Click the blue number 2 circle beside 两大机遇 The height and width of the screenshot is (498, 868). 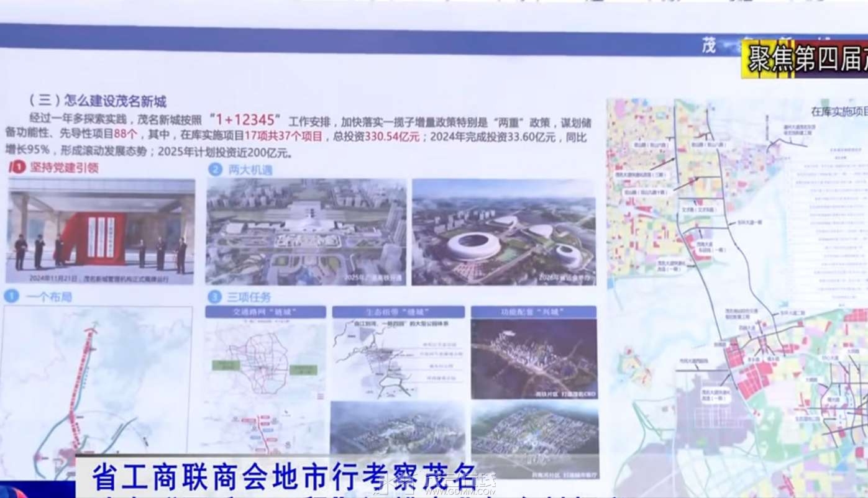tap(215, 170)
